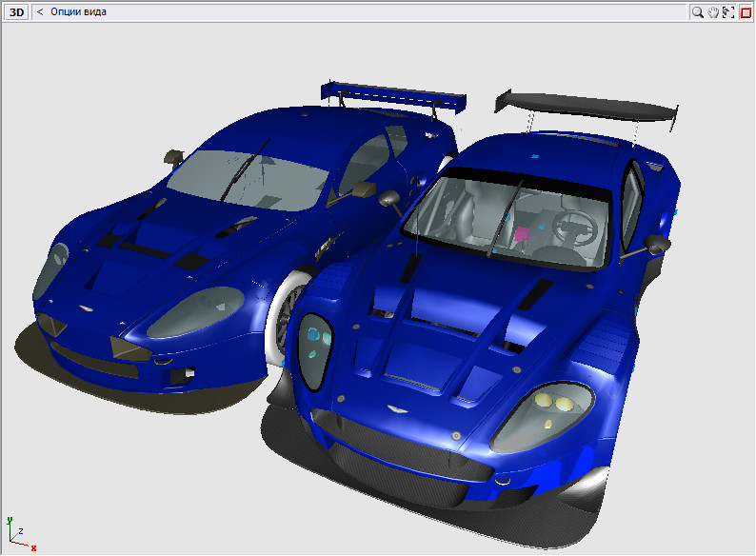Viewport: 756px width, 556px height.
Task: Click the 3D view mode button
Action: 17,12
